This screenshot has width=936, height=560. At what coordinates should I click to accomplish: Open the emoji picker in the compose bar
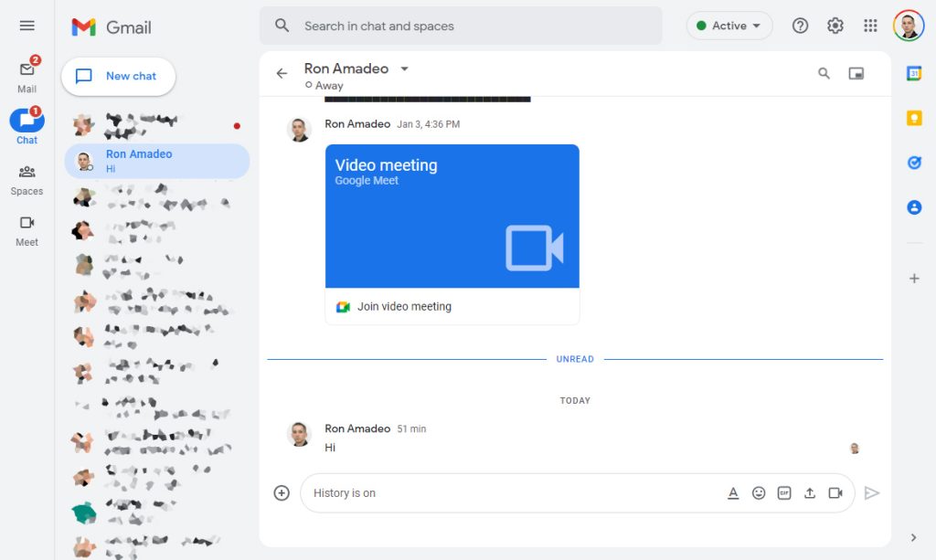pyautogui.click(x=759, y=492)
